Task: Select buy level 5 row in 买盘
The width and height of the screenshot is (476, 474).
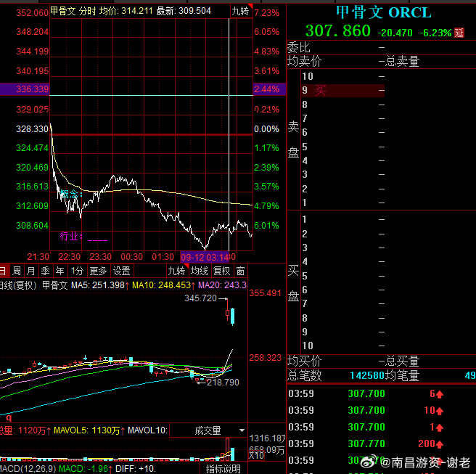Action: (x=343, y=276)
